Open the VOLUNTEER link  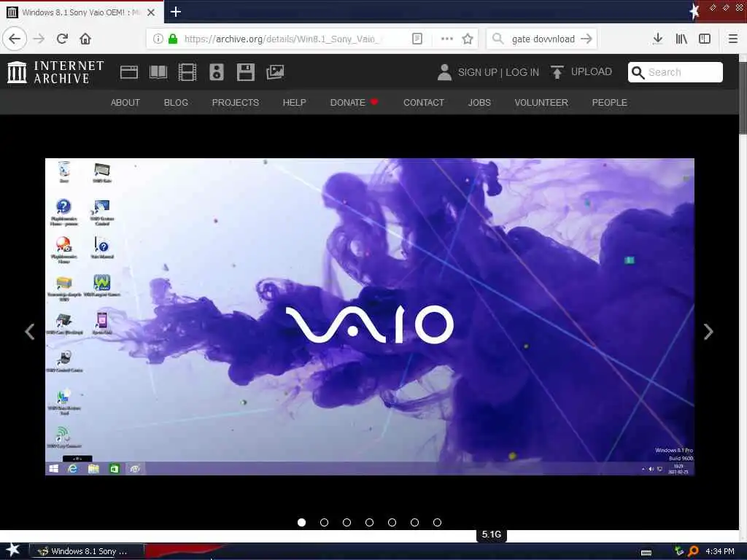click(x=541, y=102)
